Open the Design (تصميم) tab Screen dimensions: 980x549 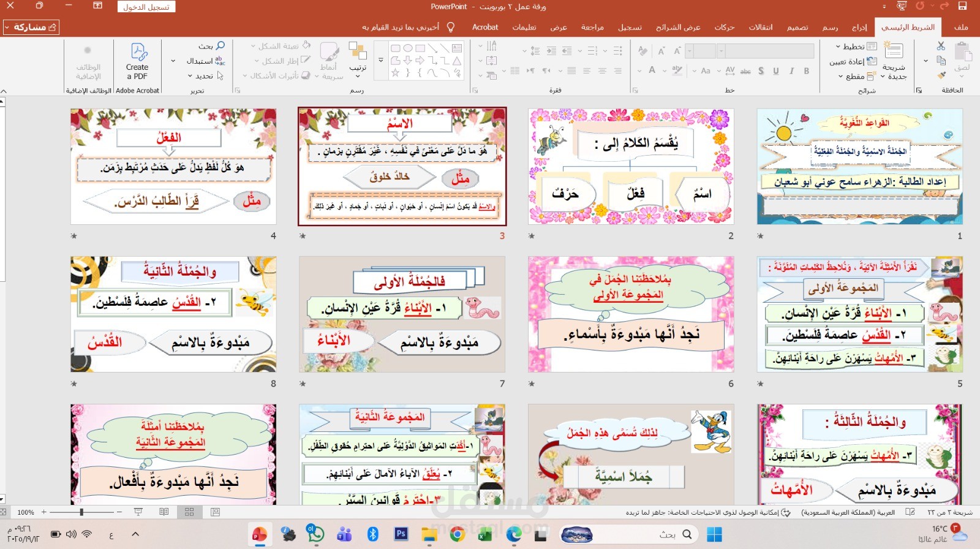[x=797, y=27]
